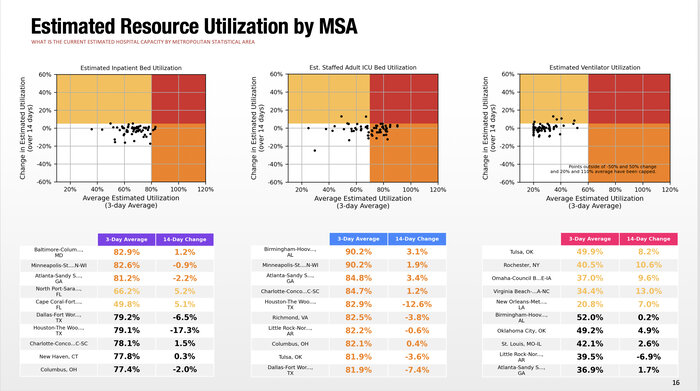Click blue 14-Day Change header in ICU table
Image resolution: width=700 pixels, height=391 pixels.
(417, 239)
